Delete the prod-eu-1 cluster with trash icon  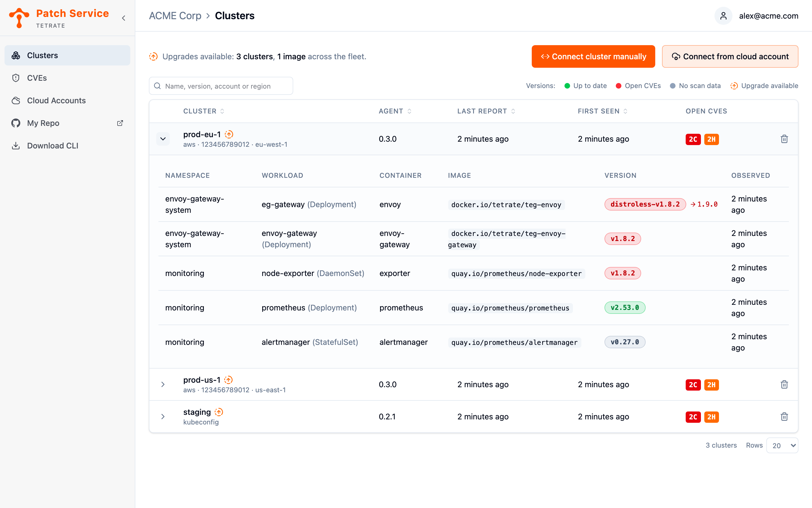click(784, 139)
